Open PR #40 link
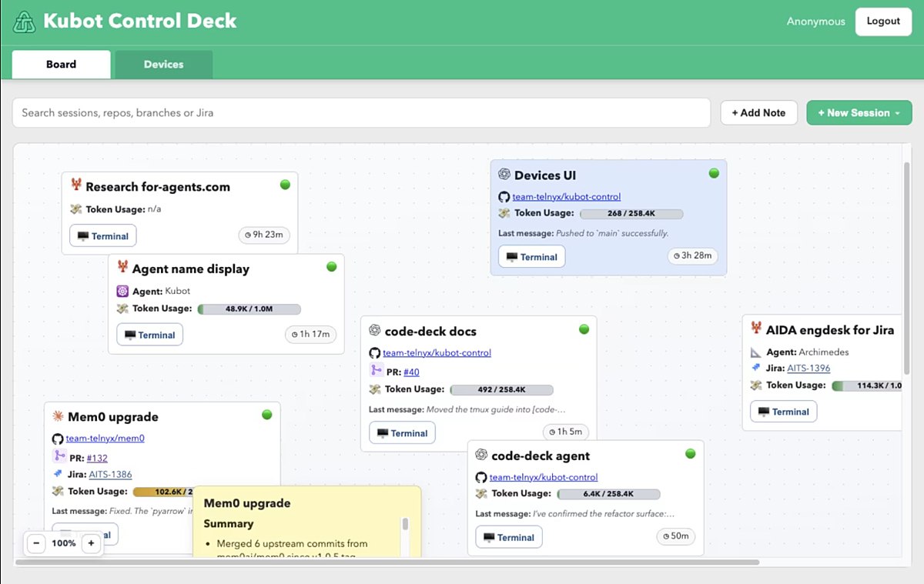The width and height of the screenshot is (924, 584). coord(411,372)
